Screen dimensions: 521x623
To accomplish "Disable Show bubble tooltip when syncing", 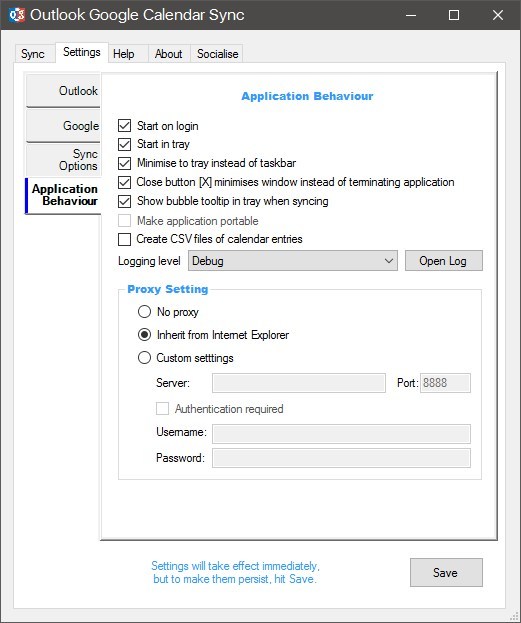I will [124, 201].
